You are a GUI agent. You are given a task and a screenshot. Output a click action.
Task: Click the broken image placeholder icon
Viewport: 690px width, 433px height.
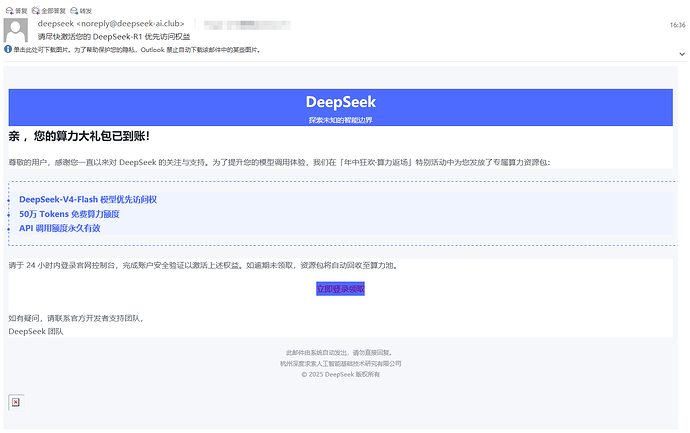tap(16, 402)
